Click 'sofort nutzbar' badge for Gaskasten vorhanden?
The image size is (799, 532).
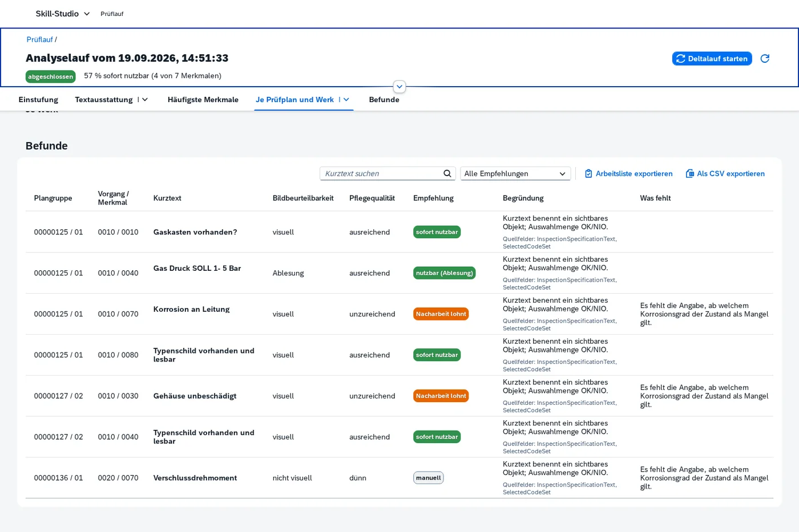pos(437,232)
